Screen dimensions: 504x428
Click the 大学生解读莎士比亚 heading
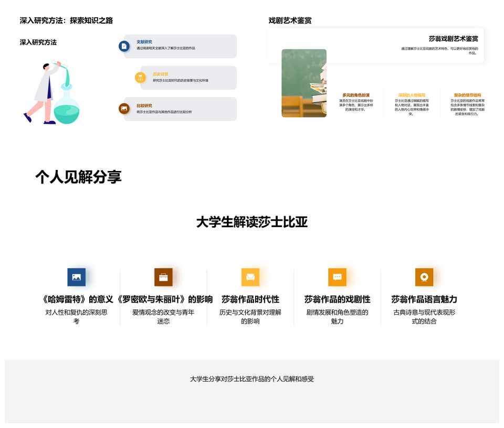point(252,222)
